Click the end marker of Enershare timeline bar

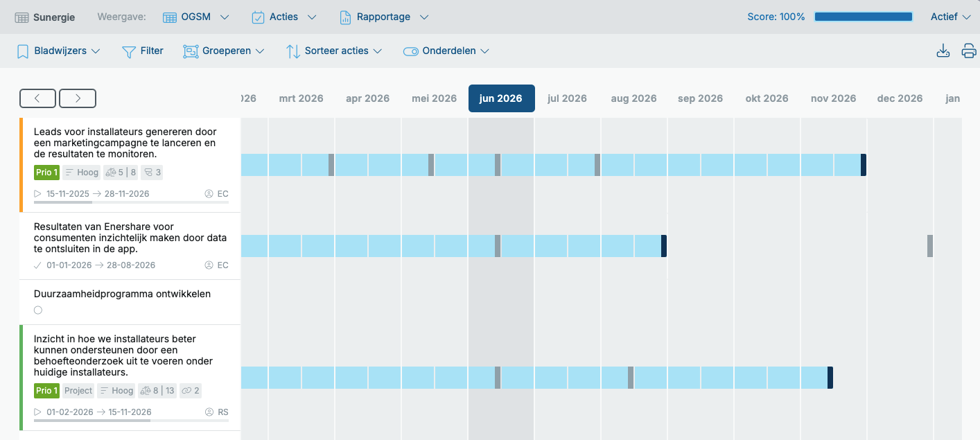click(x=664, y=246)
